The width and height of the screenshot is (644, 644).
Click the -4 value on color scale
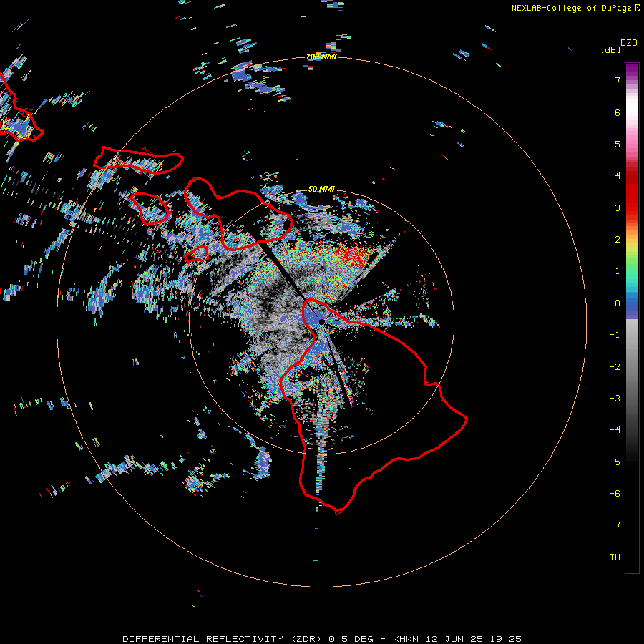(615, 430)
